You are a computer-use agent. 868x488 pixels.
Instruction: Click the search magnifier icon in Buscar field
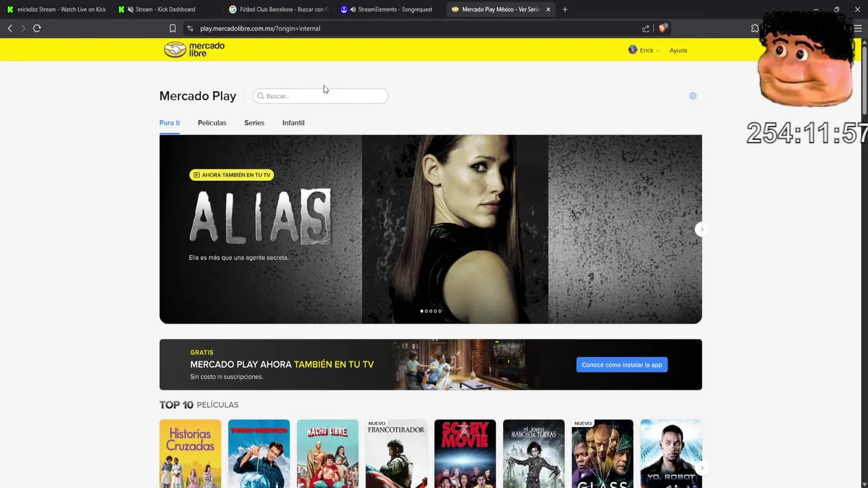260,96
